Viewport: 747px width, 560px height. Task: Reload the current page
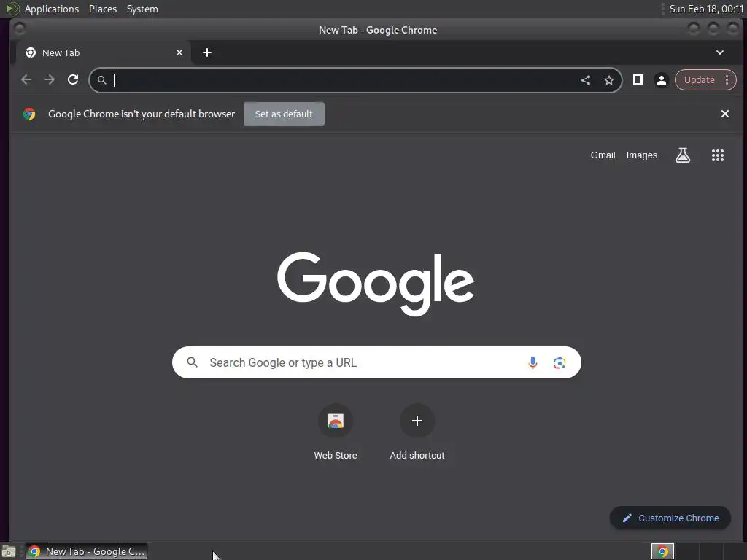(x=73, y=80)
